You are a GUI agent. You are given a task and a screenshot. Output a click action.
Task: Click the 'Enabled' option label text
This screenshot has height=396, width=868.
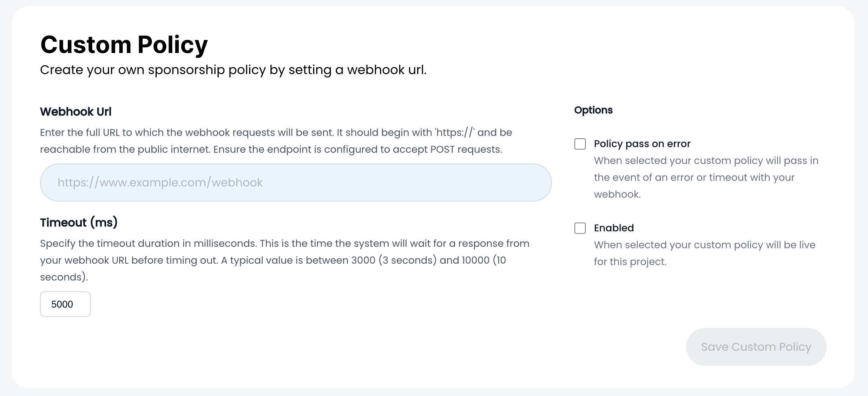pos(614,228)
